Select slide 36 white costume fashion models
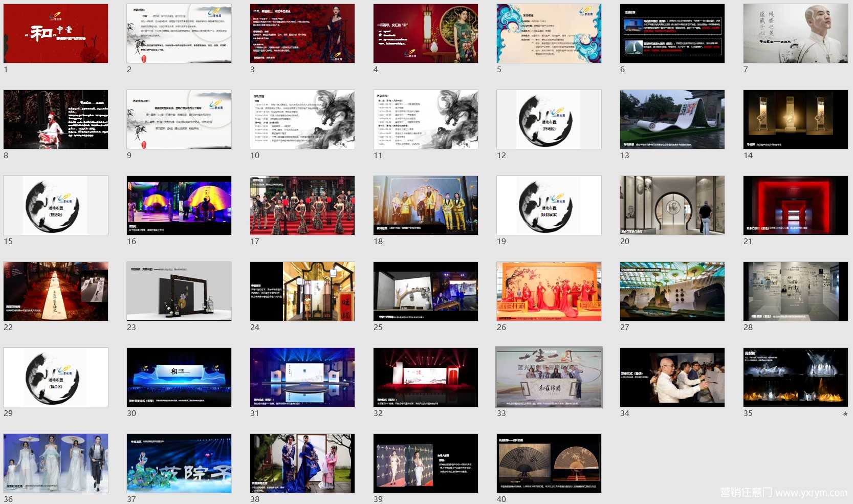 tap(56, 464)
